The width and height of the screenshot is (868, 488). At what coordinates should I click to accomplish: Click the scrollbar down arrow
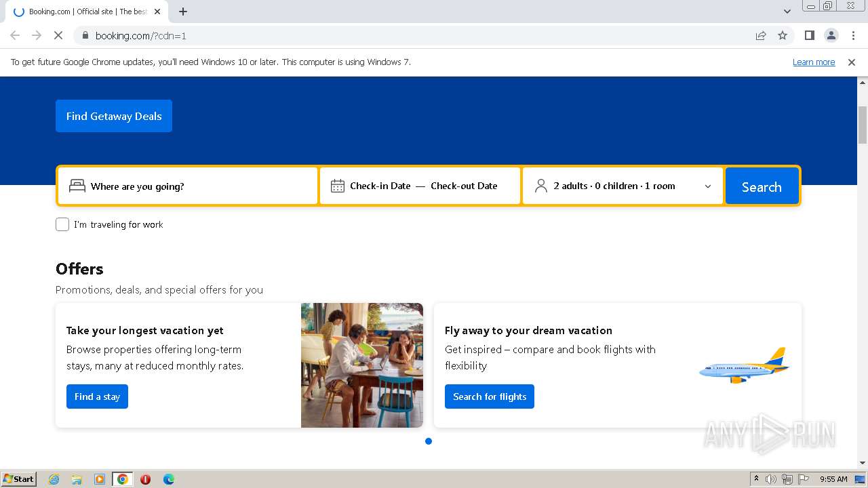point(863,463)
